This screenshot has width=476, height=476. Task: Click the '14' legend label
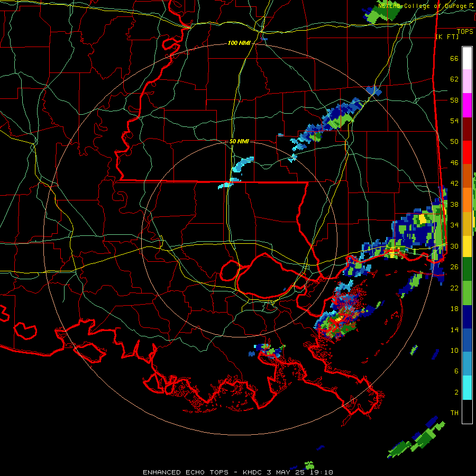coord(454,329)
